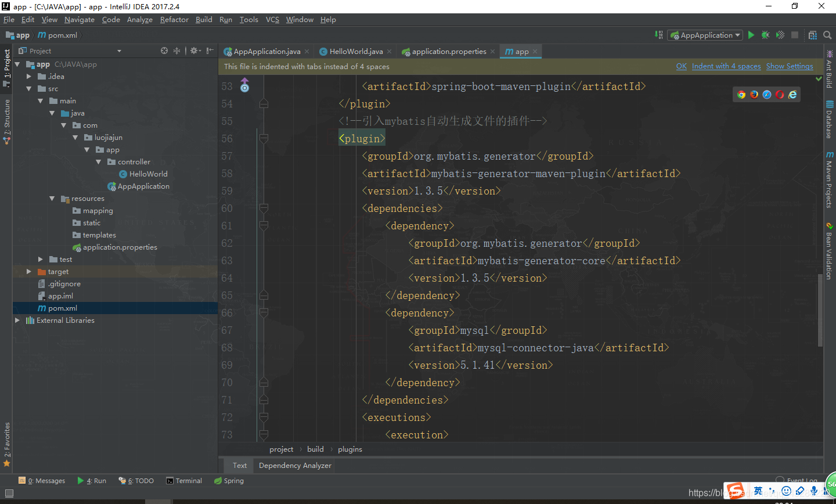Switch to application.properties editor tab
Image resolution: width=836 pixels, height=504 pixels.
click(x=449, y=51)
